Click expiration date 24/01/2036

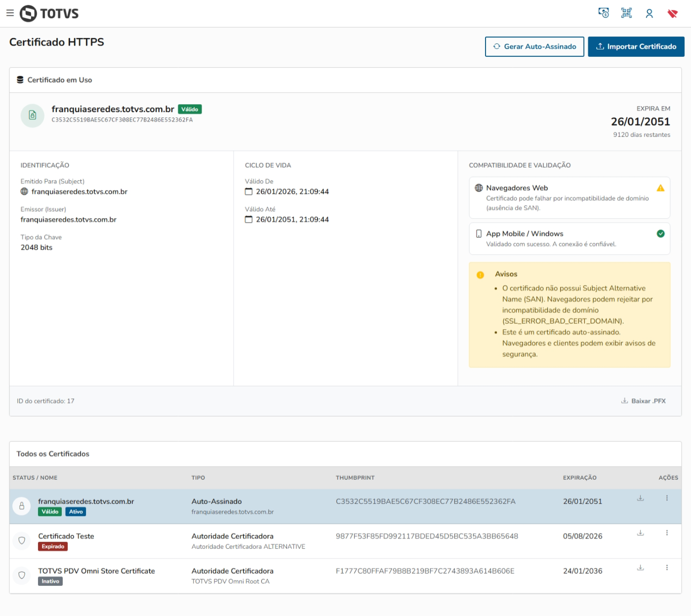coord(583,571)
